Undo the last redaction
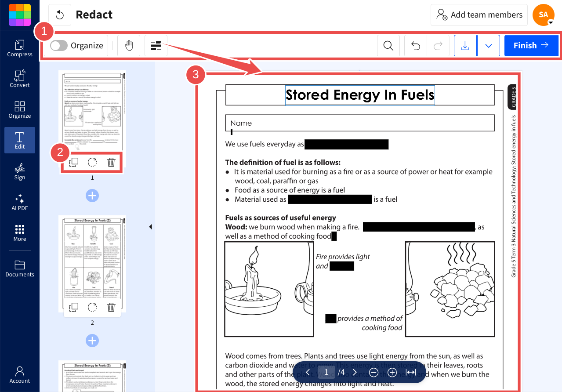The image size is (562, 392). tap(415, 45)
